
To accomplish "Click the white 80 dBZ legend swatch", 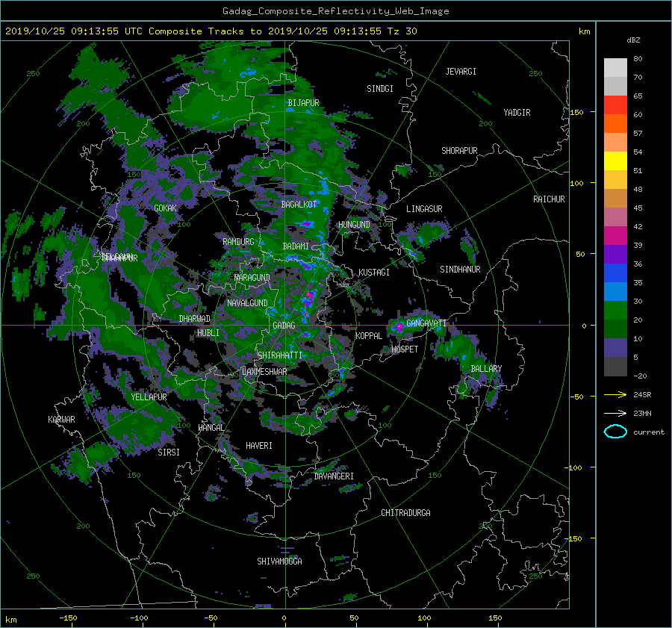I will click(615, 67).
